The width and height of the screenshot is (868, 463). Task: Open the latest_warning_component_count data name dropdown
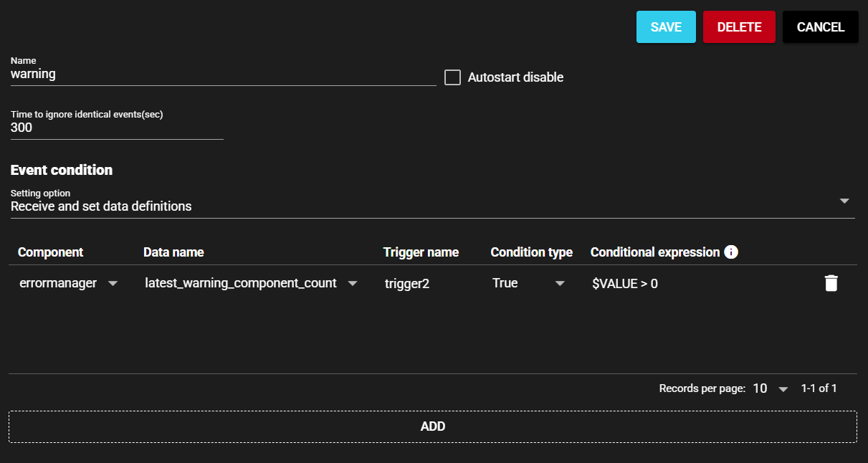(x=251, y=283)
